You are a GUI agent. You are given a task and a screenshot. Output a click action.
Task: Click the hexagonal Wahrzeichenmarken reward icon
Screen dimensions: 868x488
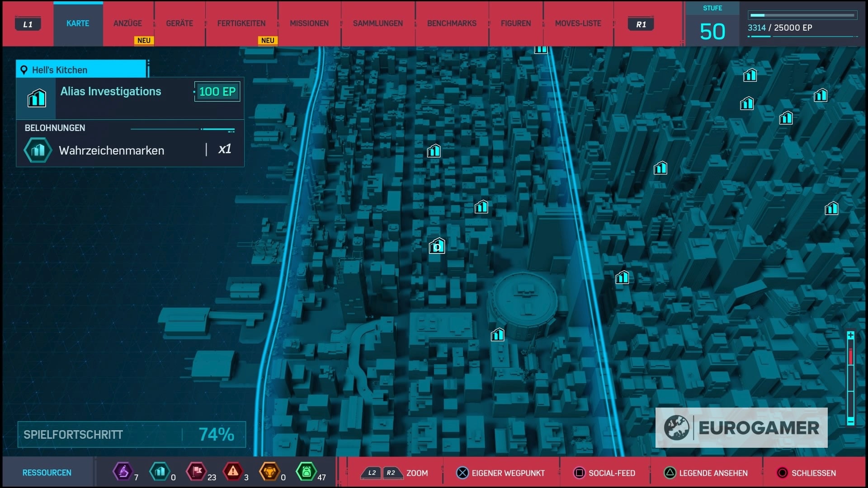coord(38,150)
